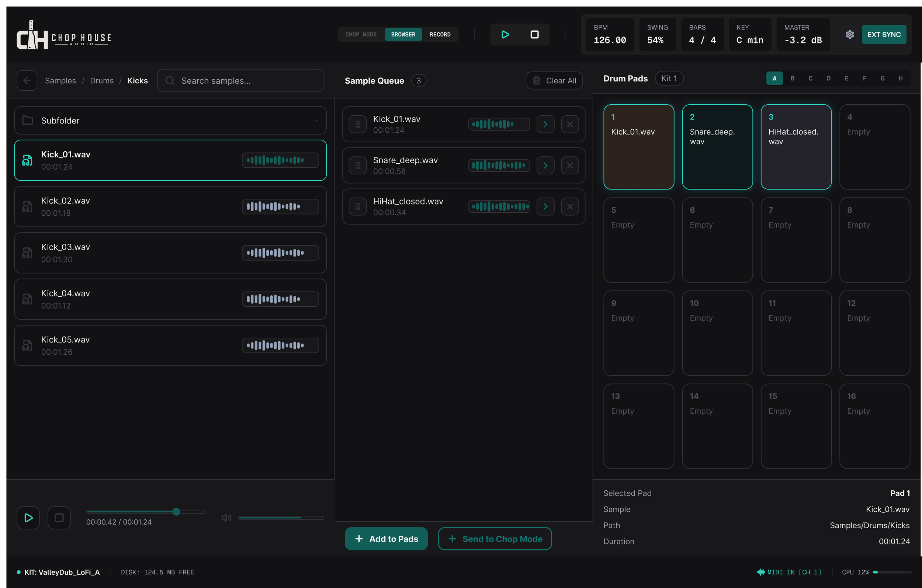Grab the drag handle of queued Snare_deep.wav

pyautogui.click(x=358, y=166)
